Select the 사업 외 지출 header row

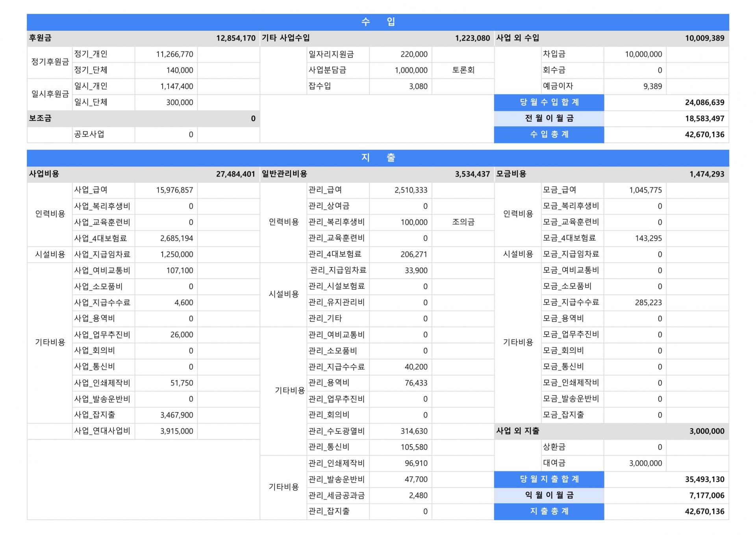(x=611, y=431)
